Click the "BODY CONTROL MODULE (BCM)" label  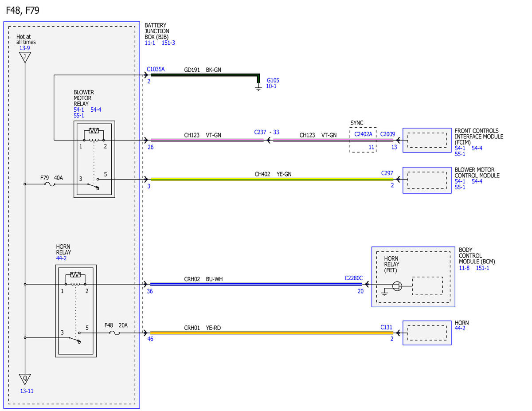pyautogui.click(x=477, y=256)
